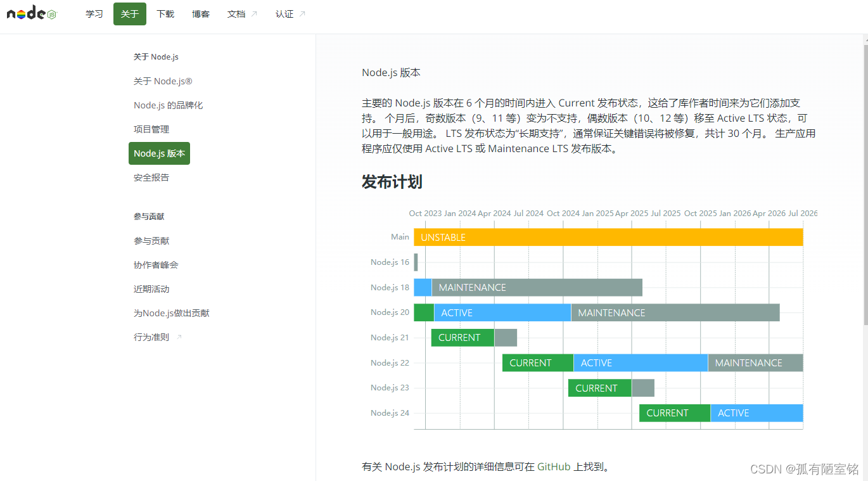Click Node.js 20 MAINTENANCE bar
The image size is (868, 481).
point(675,312)
